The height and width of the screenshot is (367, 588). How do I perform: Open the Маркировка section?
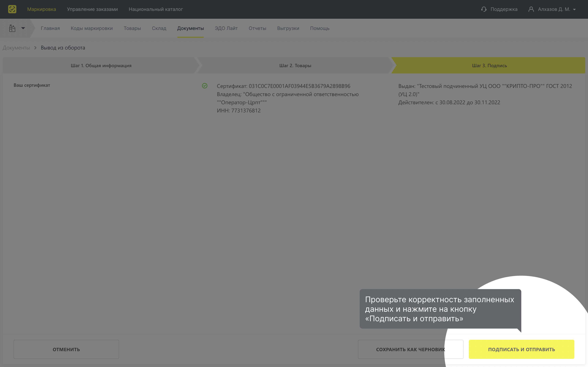pos(42,9)
